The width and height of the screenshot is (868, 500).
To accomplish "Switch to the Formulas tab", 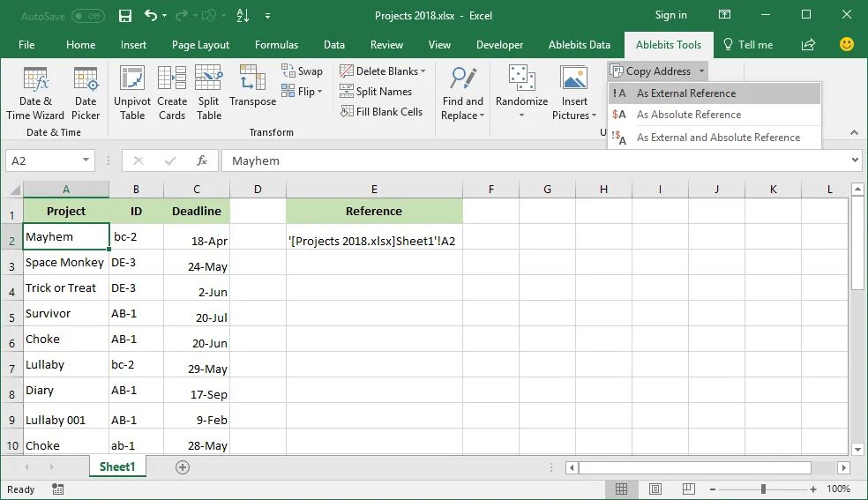I will click(276, 45).
